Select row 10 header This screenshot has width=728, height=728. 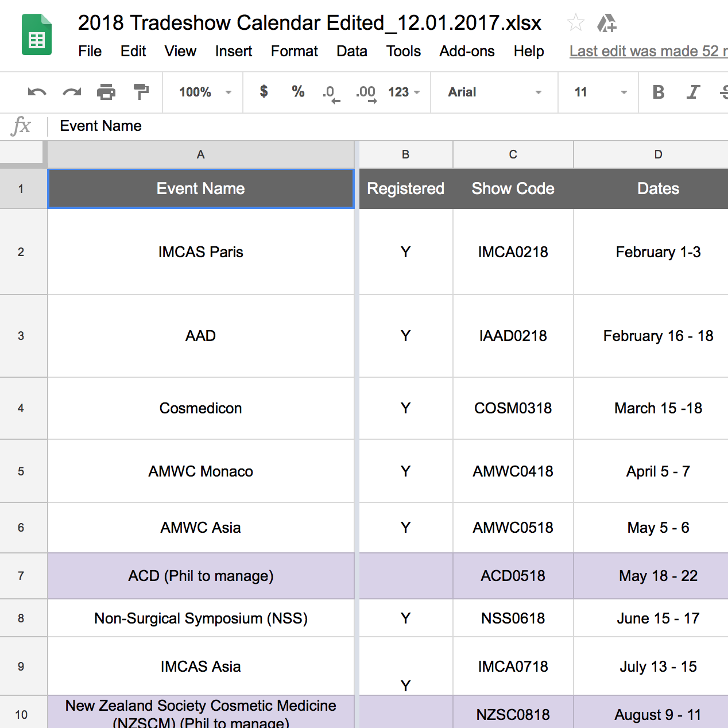click(23, 712)
